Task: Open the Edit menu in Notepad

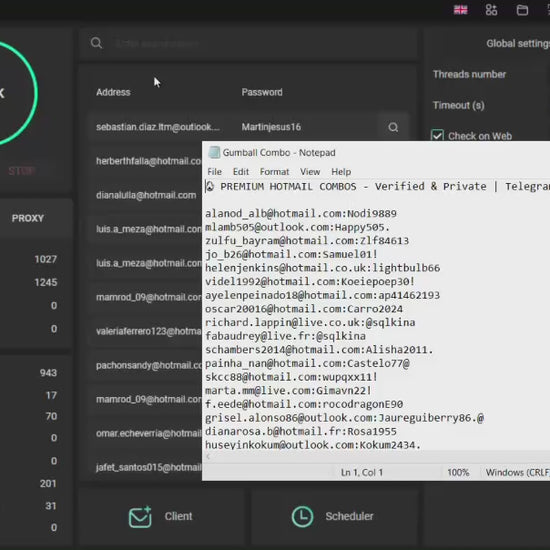Action: tap(241, 172)
